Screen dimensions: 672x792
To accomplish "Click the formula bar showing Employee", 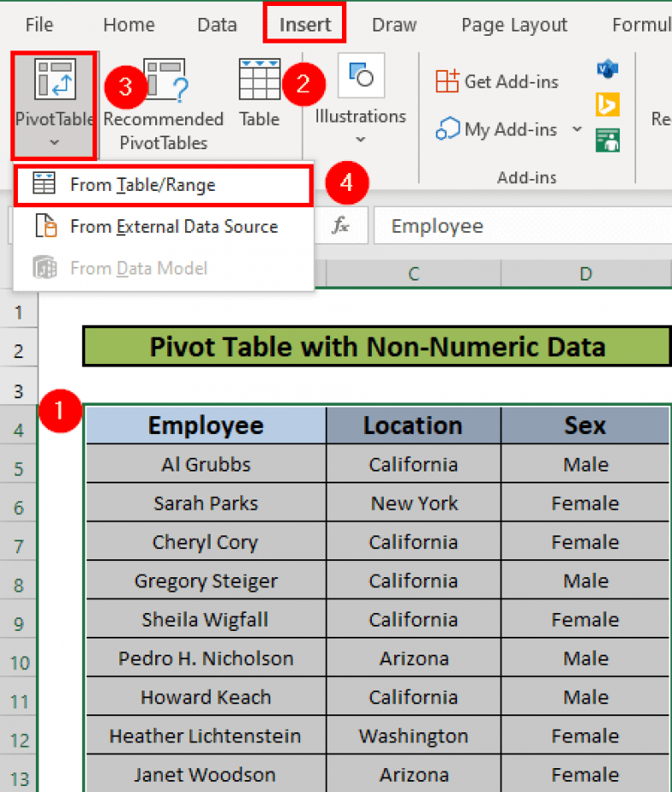I will (x=523, y=226).
